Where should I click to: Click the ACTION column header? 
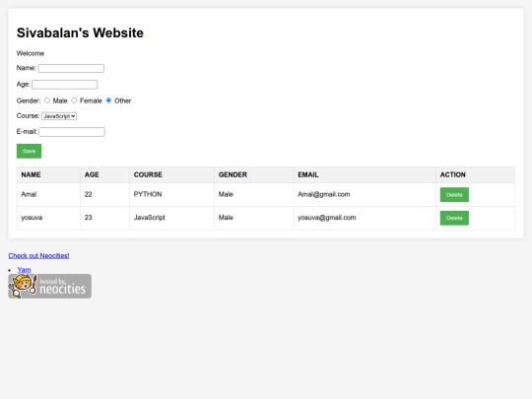475,174
